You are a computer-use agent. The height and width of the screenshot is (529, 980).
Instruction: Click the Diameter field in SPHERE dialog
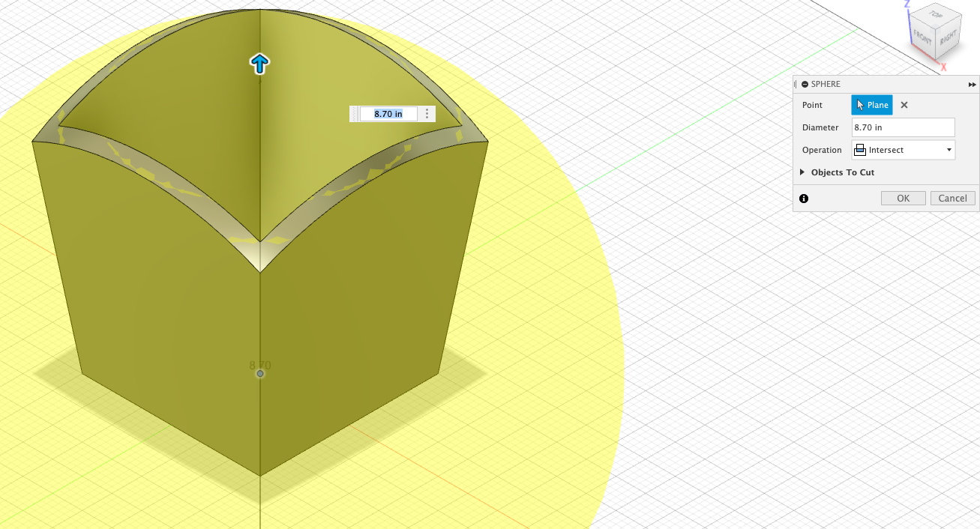click(x=904, y=127)
